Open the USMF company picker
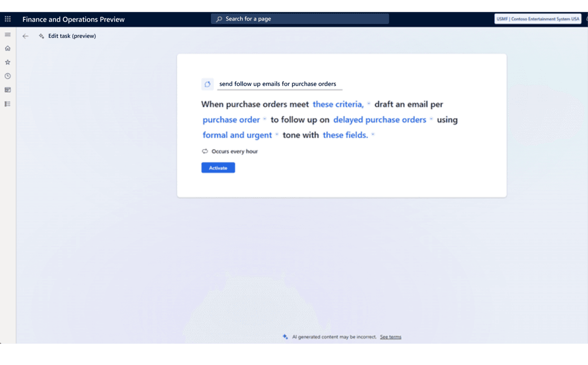The width and height of the screenshot is (588, 365). click(x=537, y=19)
